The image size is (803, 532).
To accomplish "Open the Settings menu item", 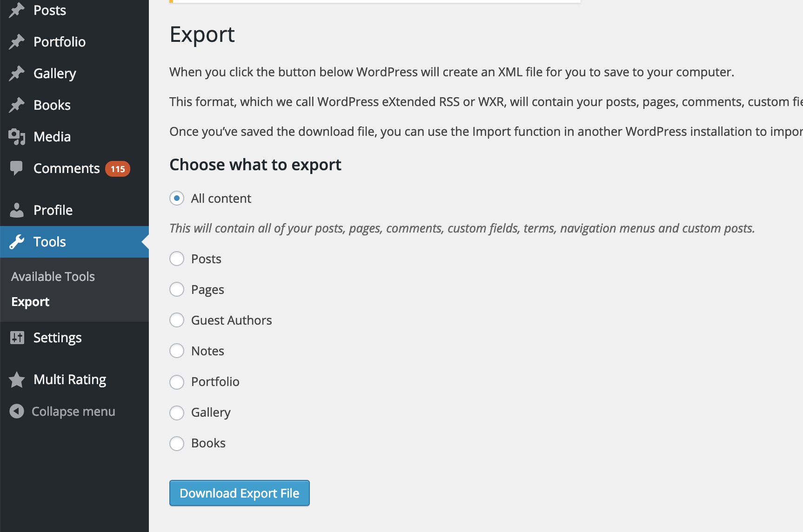I will tap(74, 338).
